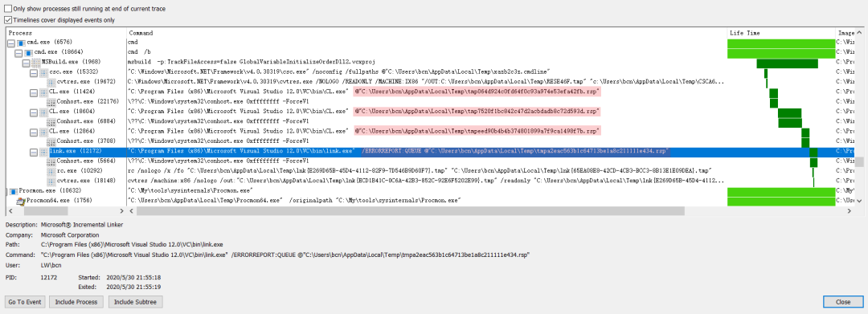Click the CL.exe (12864) process icon
The height and width of the screenshot is (314, 868).
point(44,132)
